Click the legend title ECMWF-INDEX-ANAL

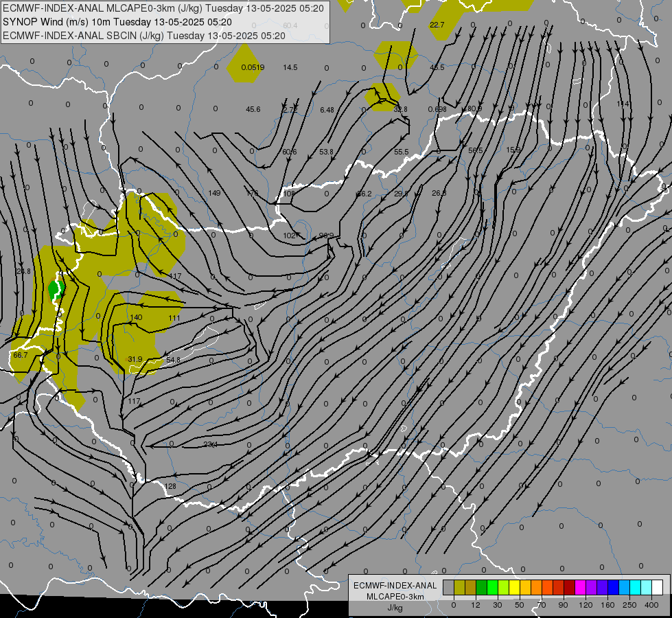tap(395, 586)
